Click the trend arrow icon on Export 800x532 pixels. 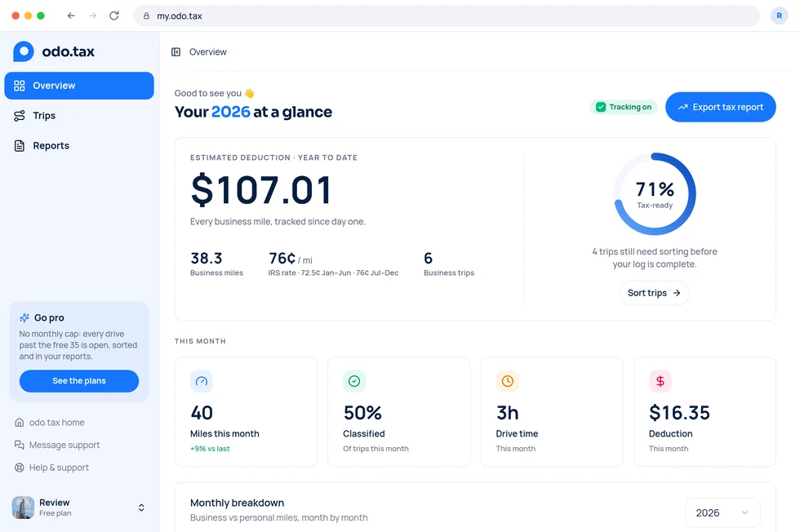pos(682,107)
